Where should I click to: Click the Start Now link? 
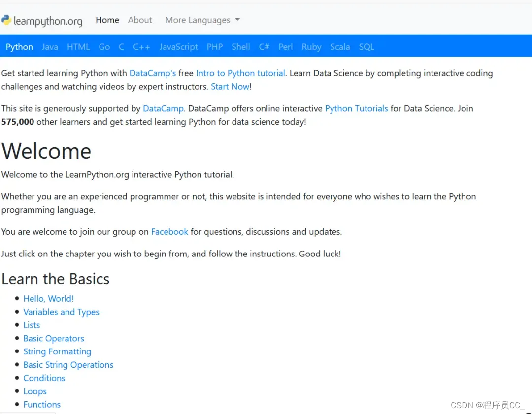pyautogui.click(x=230, y=87)
